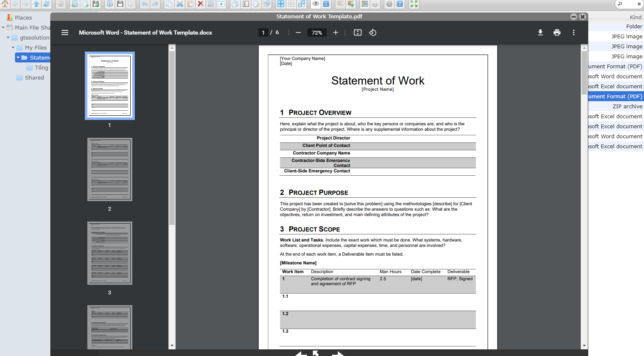644x356 pixels.
Task: Download selected file via toolbar floppy icon
Action: [x=120, y=4]
